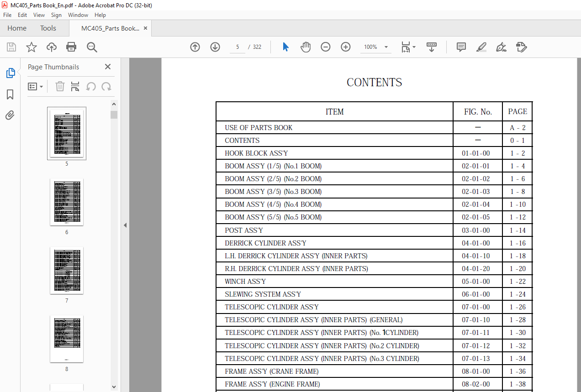Collapse the navigation pane arrow

125,225
